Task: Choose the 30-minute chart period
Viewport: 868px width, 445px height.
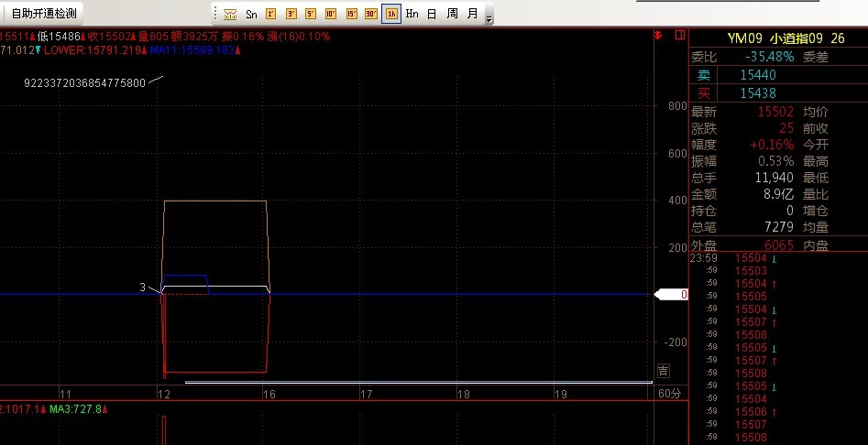Action: click(x=371, y=14)
